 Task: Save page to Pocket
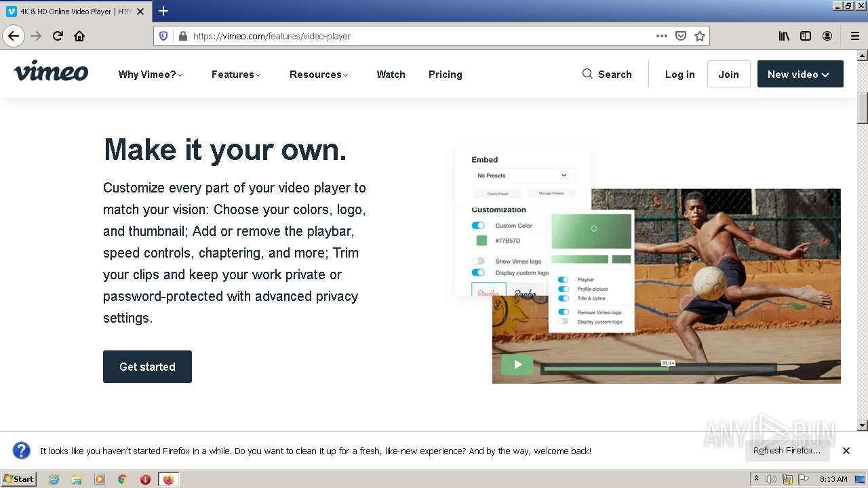click(x=681, y=36)
